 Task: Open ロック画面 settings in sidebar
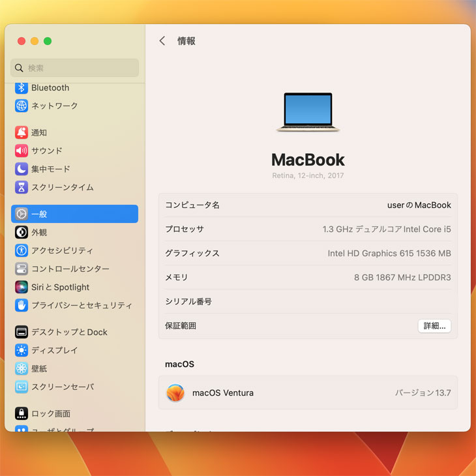51,413
